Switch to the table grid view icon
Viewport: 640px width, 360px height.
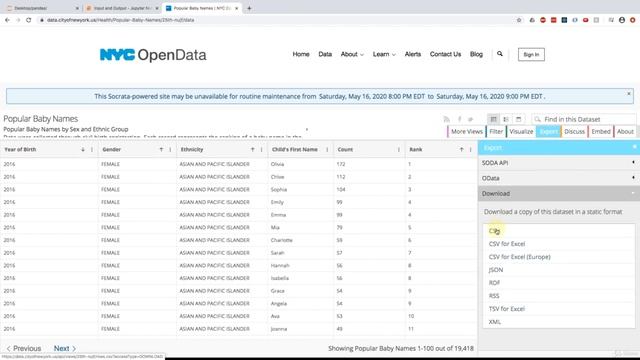click(x=493, y=119)
